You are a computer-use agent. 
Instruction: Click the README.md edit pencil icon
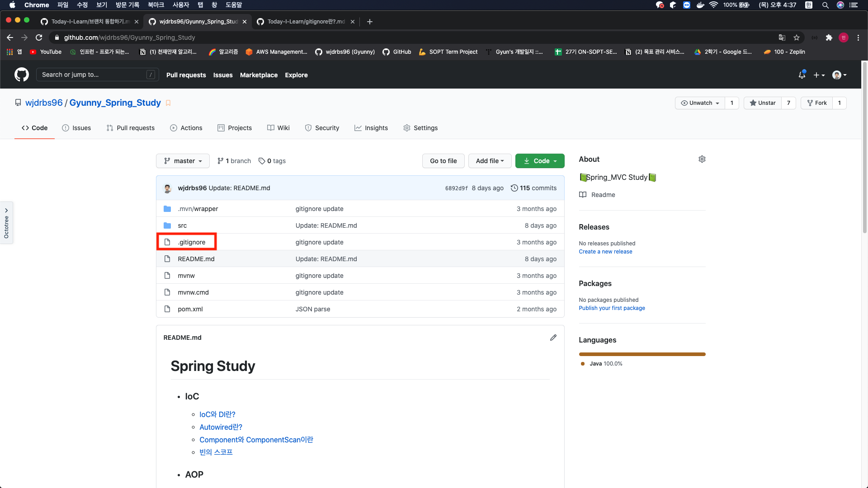point(553,338)
